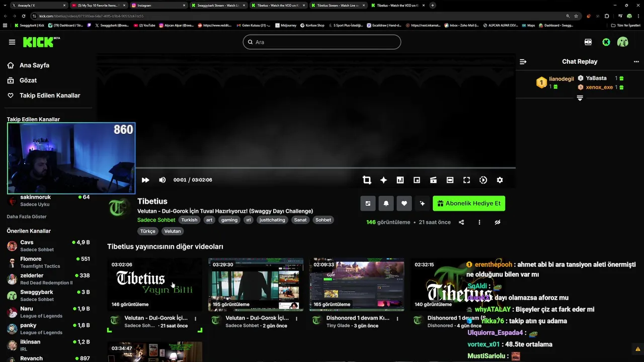This screenshot has height=362, width=644.
Task: Switch to the Swaggybark Stream browser tab
Action: click(218, 5)
